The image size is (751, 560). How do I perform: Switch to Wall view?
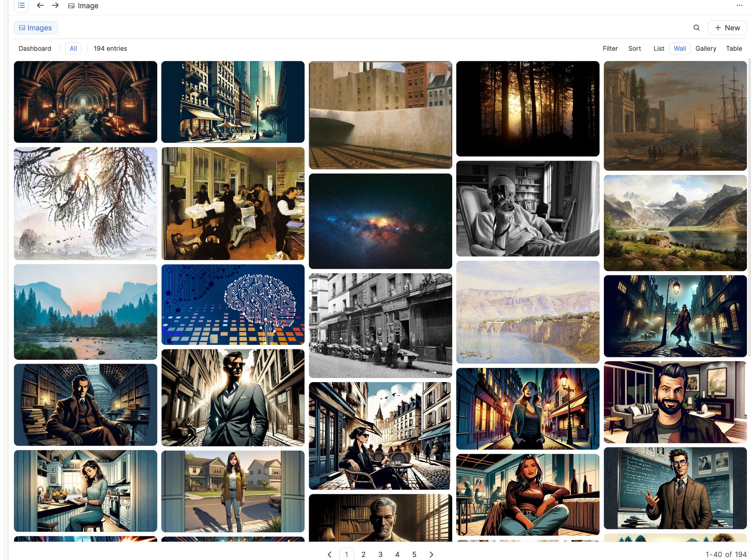pyautogui.click(x=679, y=48)
